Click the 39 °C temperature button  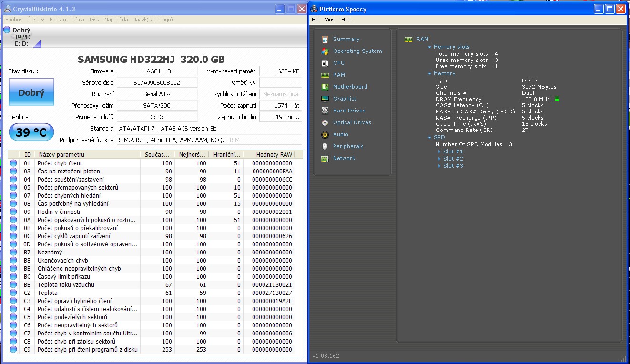click(31, 132)
